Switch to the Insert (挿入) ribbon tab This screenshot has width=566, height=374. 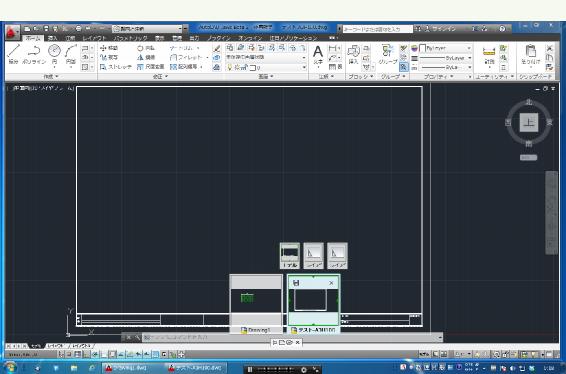52,38
